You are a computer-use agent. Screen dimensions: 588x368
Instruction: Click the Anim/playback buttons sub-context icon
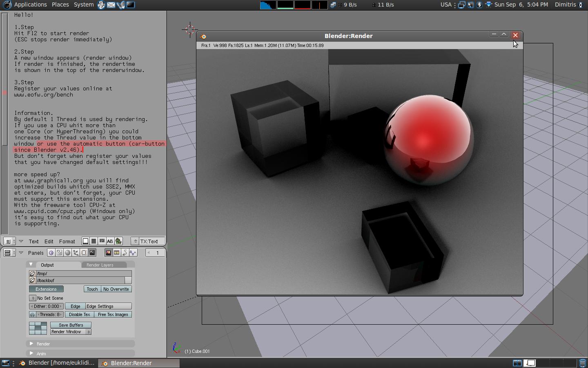(x=125, y=253)
